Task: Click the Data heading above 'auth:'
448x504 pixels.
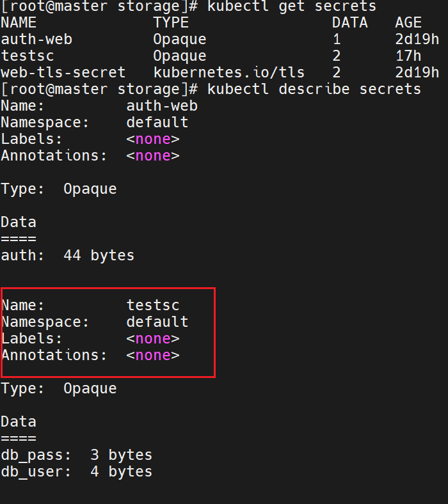Action: (19, 223)
